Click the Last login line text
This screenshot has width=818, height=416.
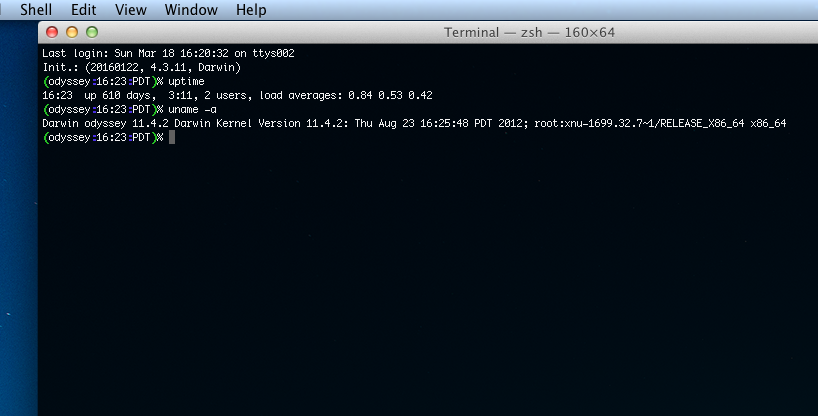point(168,53)
